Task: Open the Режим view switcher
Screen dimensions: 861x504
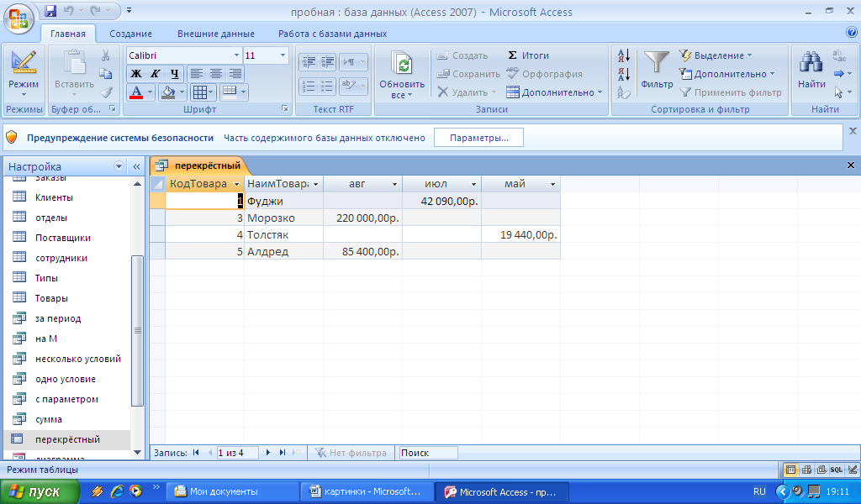Action: pyautogui.click(x=24, y=75)
